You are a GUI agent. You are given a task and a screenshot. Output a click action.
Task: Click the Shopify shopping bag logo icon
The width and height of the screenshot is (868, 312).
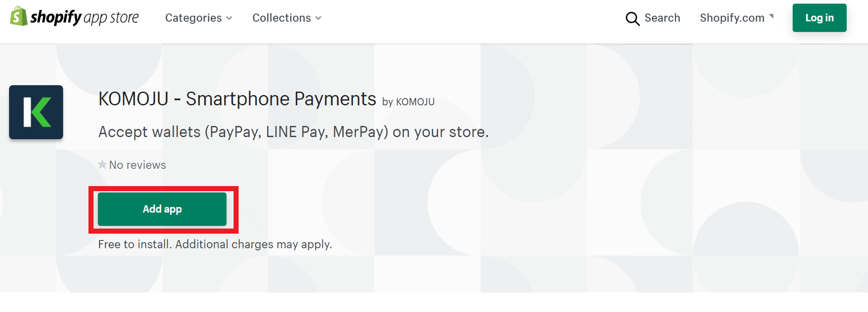[x=18, y=17]
